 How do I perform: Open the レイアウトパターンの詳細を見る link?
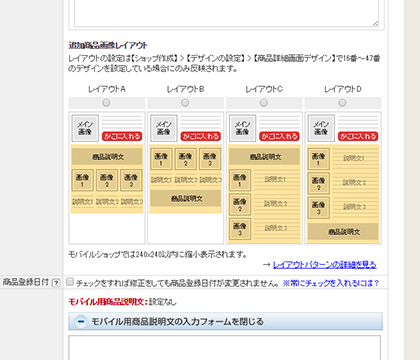325,265
